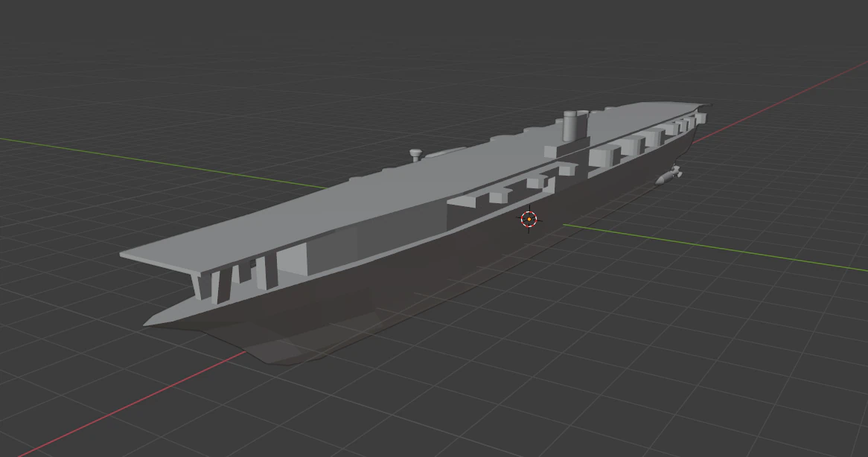Select the mushroom-shaped mast on the far deck edge

pyautogui.click(x=415, y=154)
